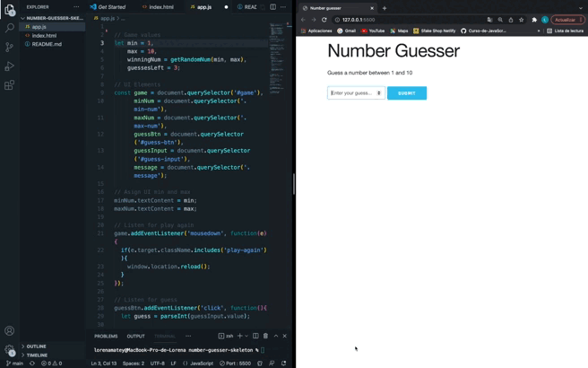The height and width of the screenshot is (368, 588).
Task: Open a new browser tab
Action: [385, 8]
